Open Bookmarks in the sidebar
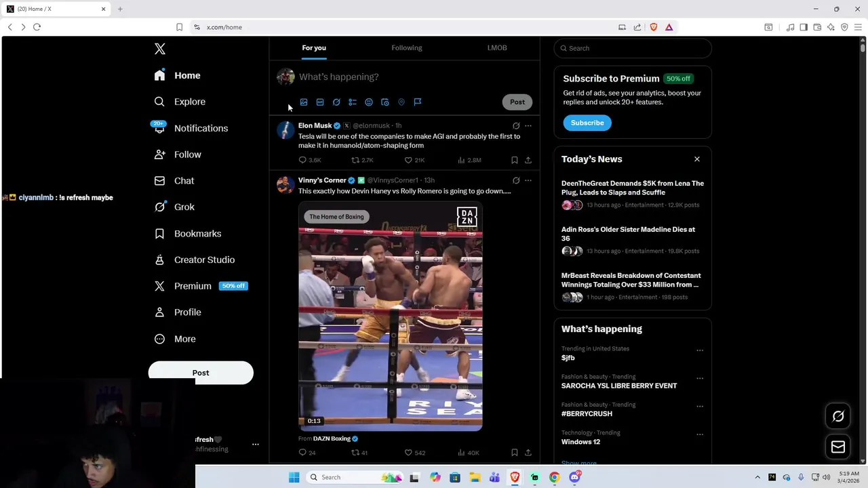Viewport: 868px width, 488px height. [188, 233]
